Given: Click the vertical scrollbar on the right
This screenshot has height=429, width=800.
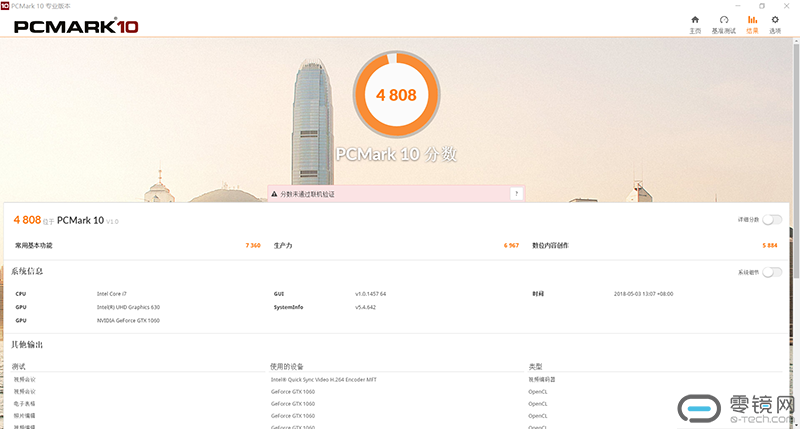Looking at the screenshot, I should click(796, 161).
